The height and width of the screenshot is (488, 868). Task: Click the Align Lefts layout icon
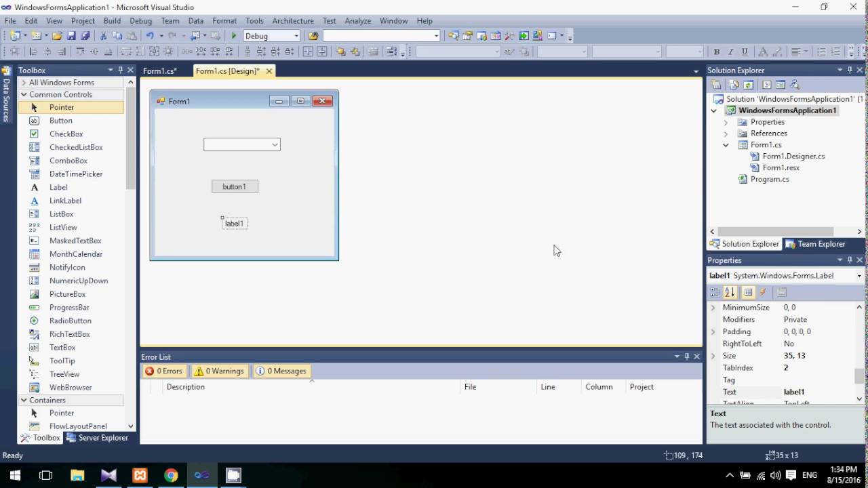point(33,52)
